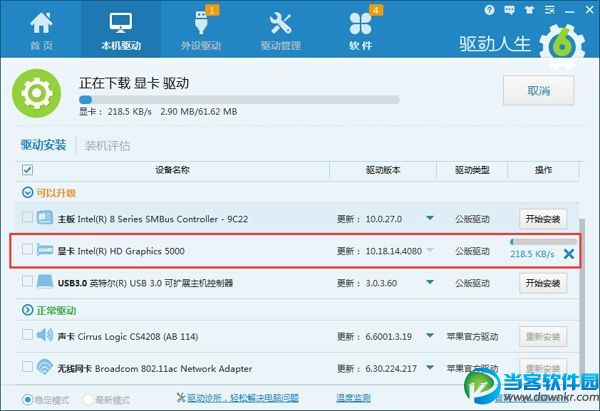Open version dropdown for 6.6001.3.19
600x411 pixels.
click(x=430, y=336)
